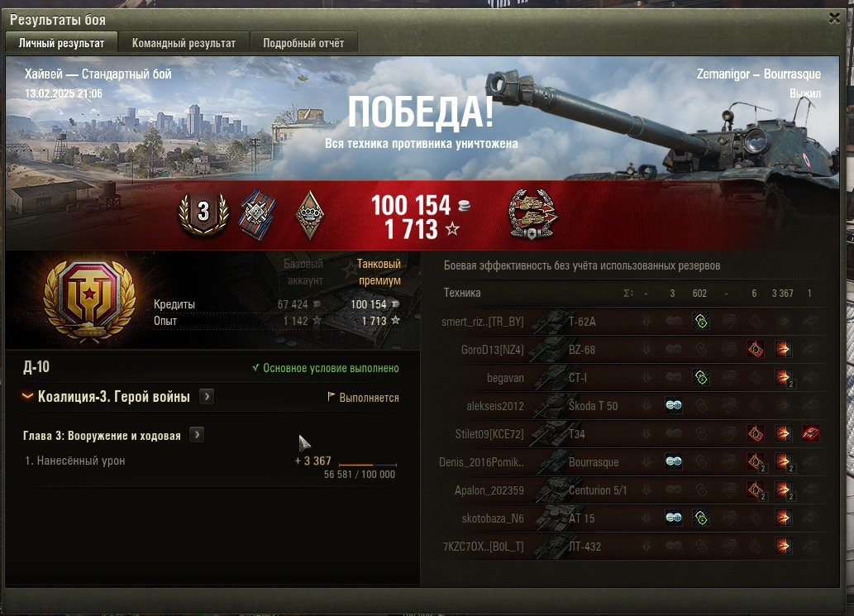Click stun assist icon in Škoda T 50 row
Viewport: 854px width, 616px height.
[674, 405]
